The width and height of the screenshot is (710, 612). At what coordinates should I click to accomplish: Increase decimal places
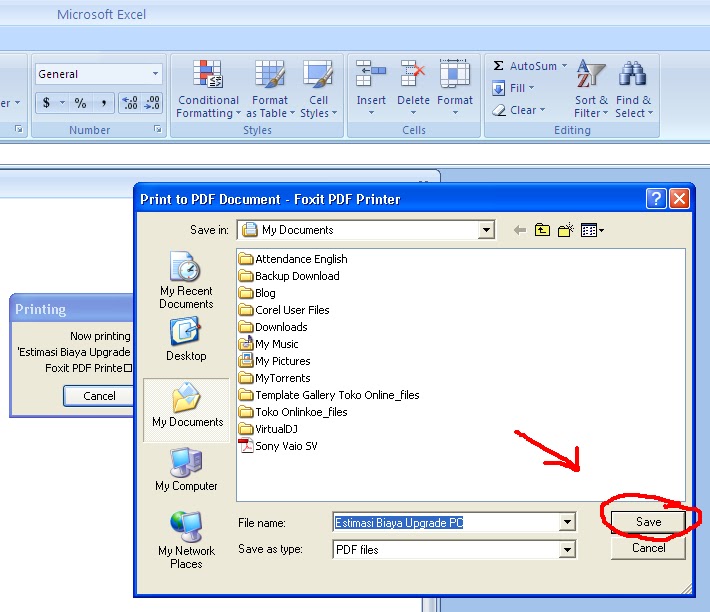(x=130, y=103)
